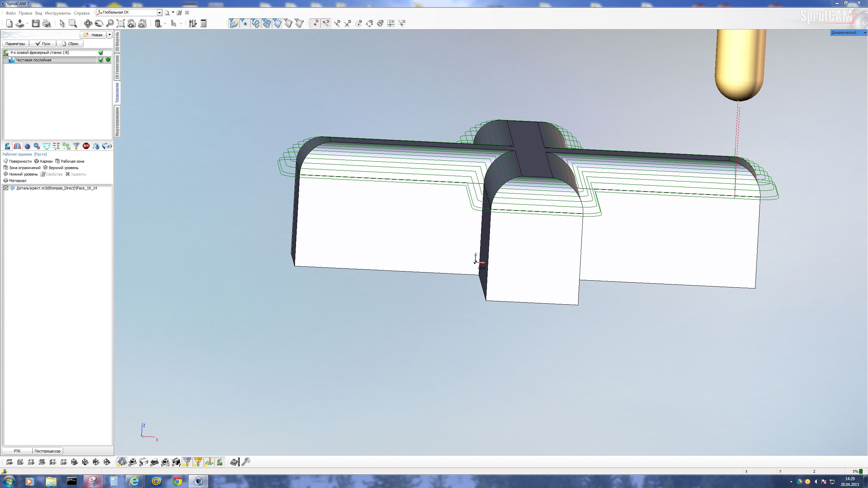
Task: Expand the Новая operation dropdown arrow
Action: tap(110, 35)
